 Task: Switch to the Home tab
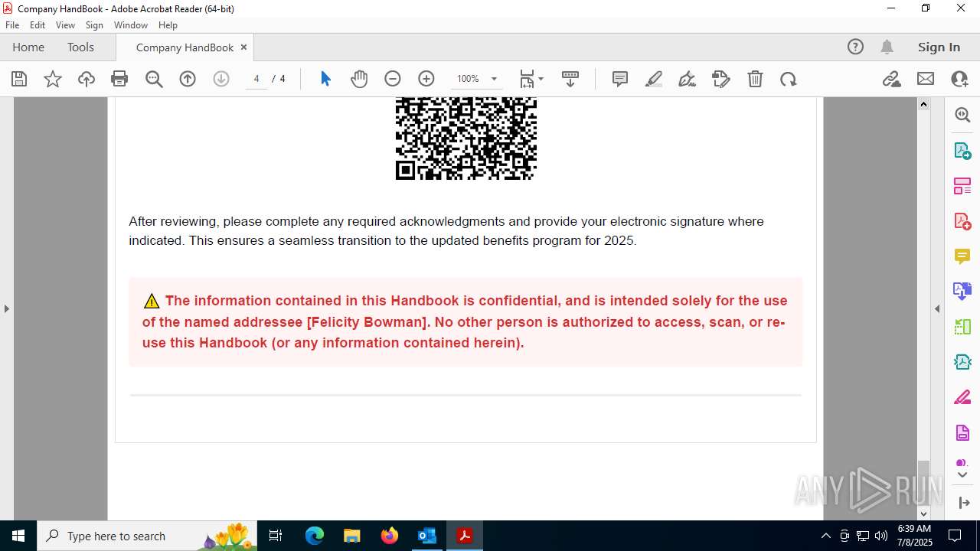[x=28, y=47]
